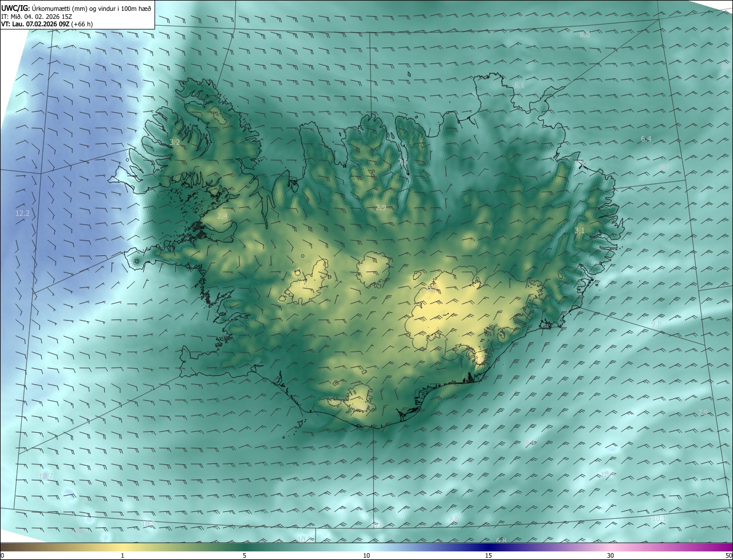Click the '5' tick on the color scale
733x560 pixels.
(245, 555)
